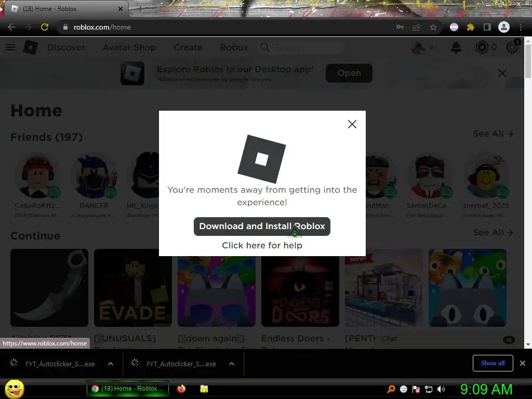Click Show all downloads
This screenshot has height=399, width=532.
[493, 363]
